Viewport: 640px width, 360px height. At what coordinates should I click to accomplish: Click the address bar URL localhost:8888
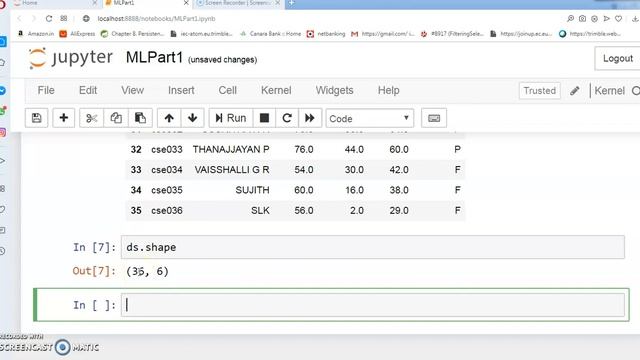(x=156, y=19)
